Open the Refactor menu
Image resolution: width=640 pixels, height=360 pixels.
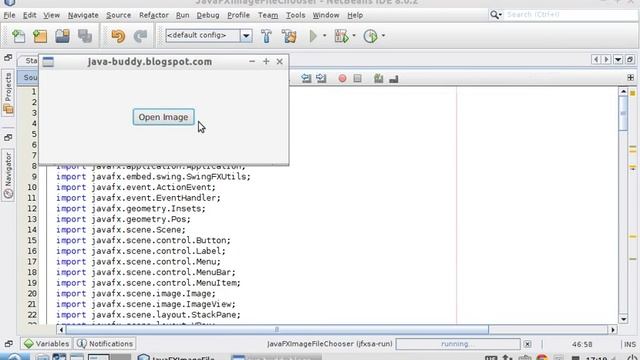[153, 15]
